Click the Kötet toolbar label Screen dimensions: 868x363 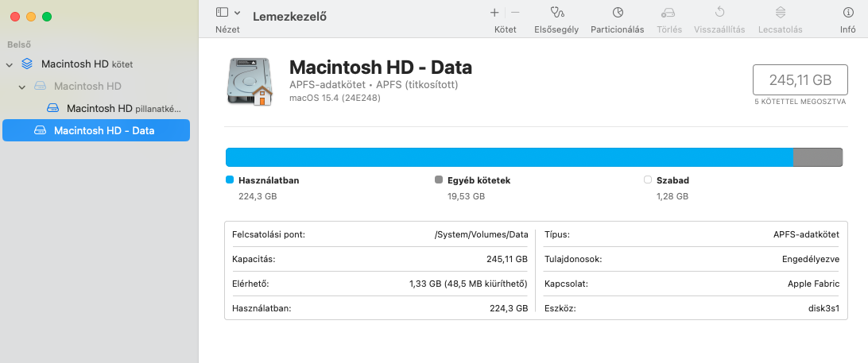coord(505,30)
